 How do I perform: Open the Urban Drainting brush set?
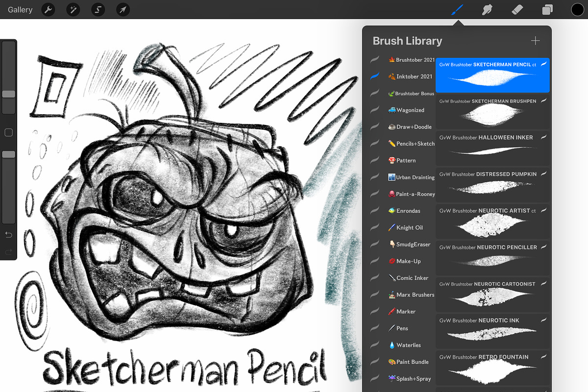pos(411,177)
